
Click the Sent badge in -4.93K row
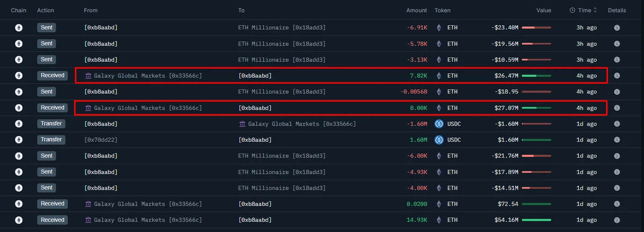pos(47,172)
